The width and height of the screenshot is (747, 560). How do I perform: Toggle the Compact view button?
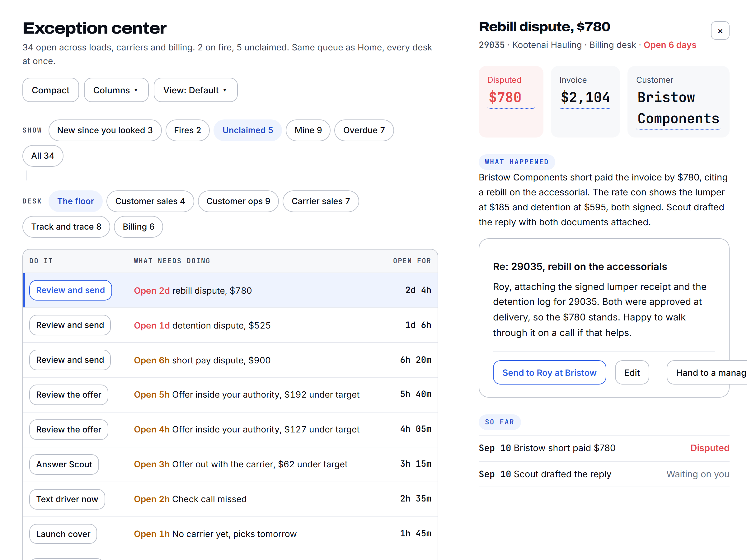click(51, 90)
